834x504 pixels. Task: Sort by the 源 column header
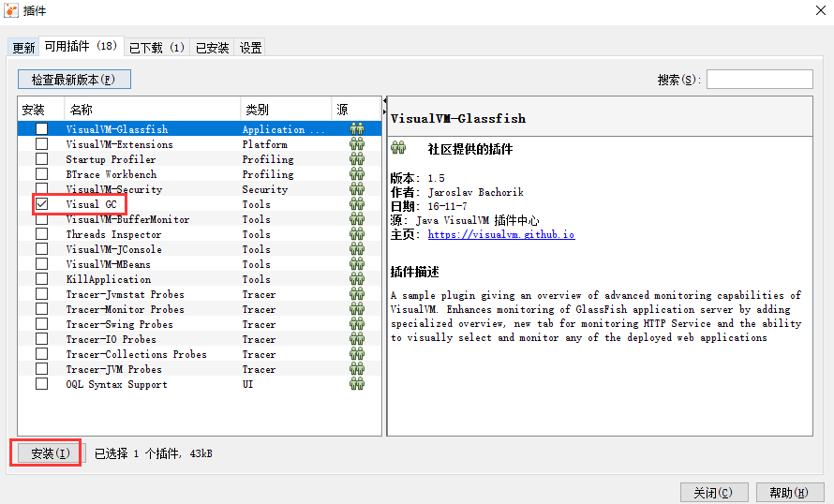(x=356, y=110)
